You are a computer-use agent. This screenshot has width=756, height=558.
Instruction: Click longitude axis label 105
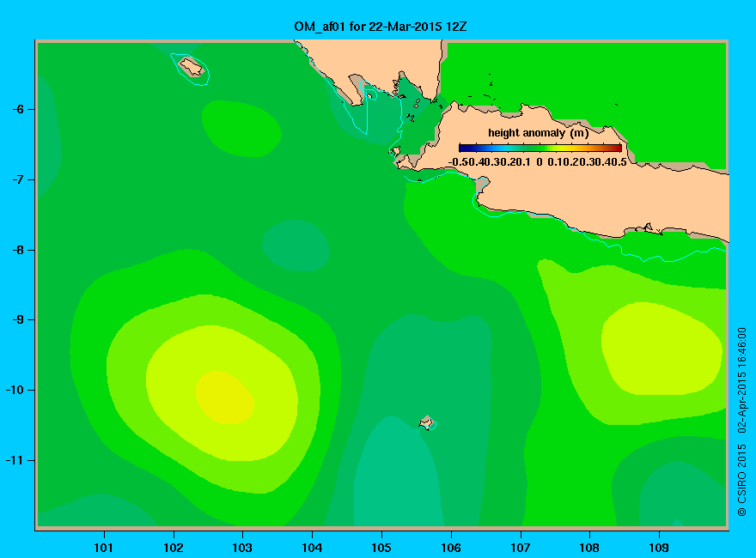pos(381,548)
